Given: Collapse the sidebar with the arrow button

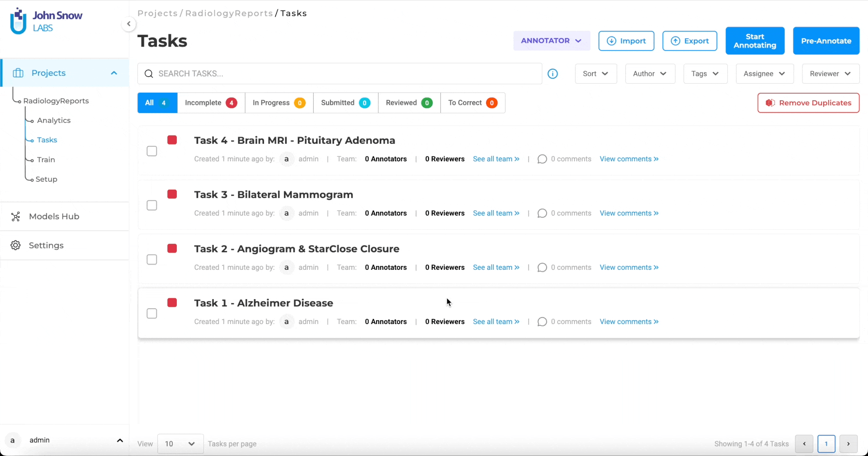Looking at the screenshot, I should coord(129,24).
